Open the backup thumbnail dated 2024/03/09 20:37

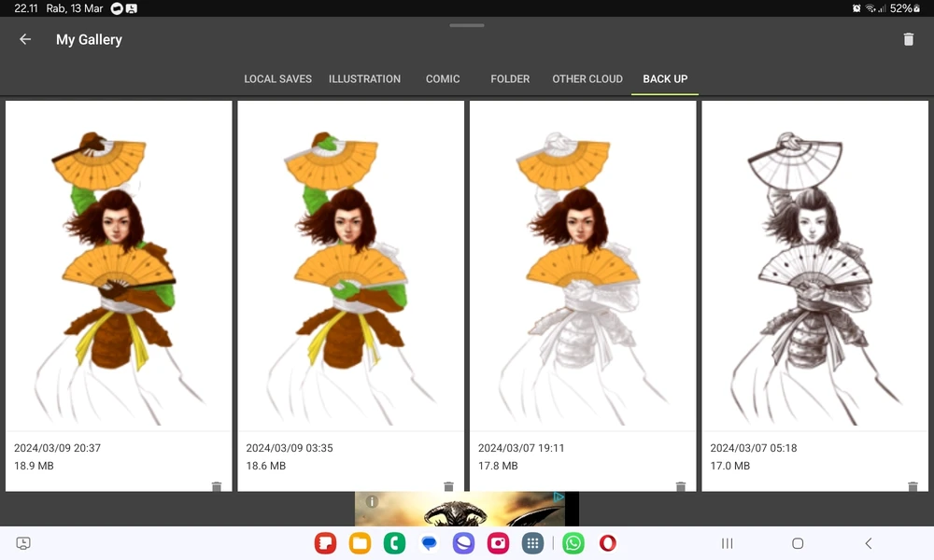[x=119, y=266]
